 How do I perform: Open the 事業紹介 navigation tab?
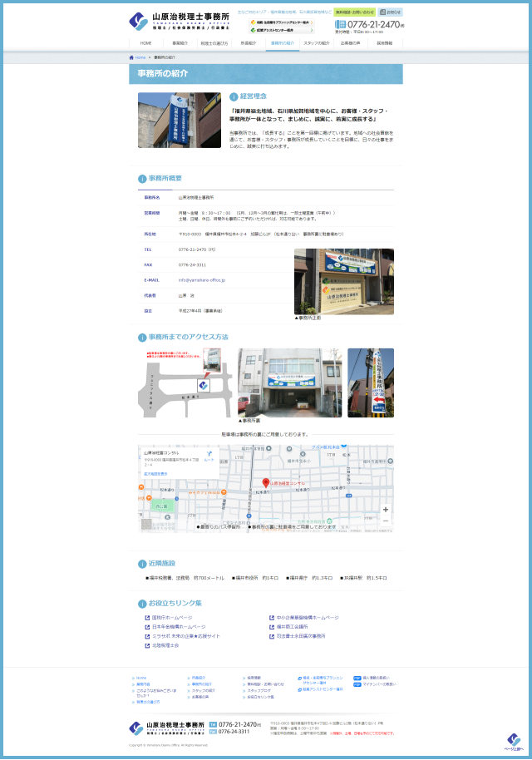180,42
